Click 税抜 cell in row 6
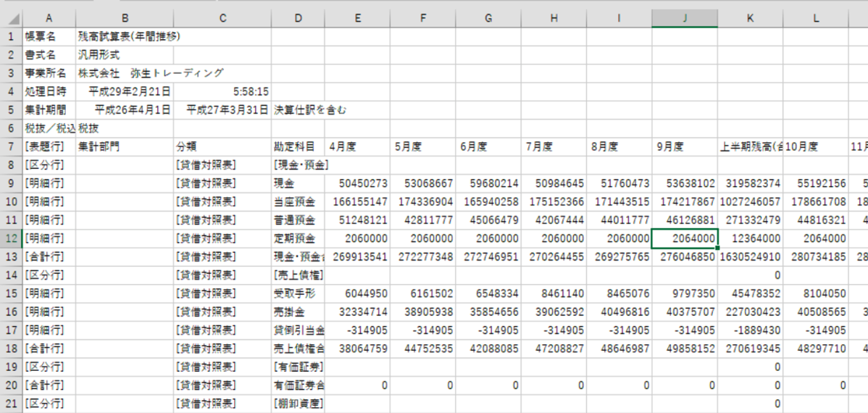Image resolution: width=868 pixels, height=413 pixels. point(125,128)
